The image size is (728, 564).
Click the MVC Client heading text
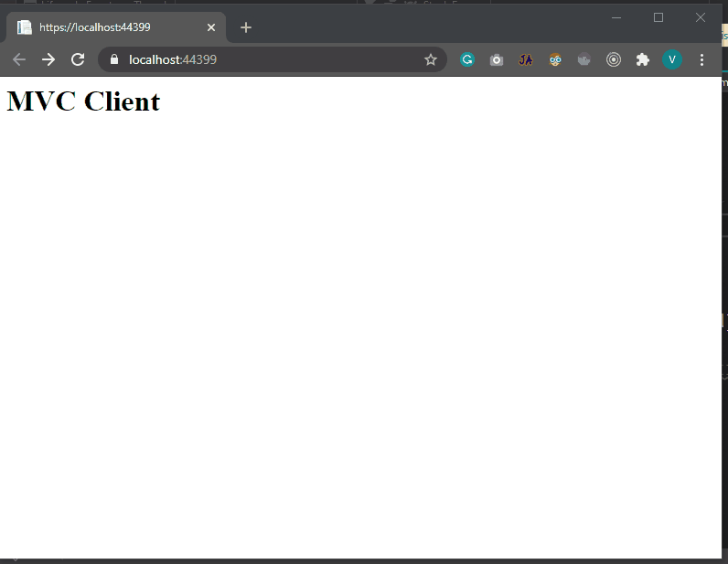coord(83,101)
